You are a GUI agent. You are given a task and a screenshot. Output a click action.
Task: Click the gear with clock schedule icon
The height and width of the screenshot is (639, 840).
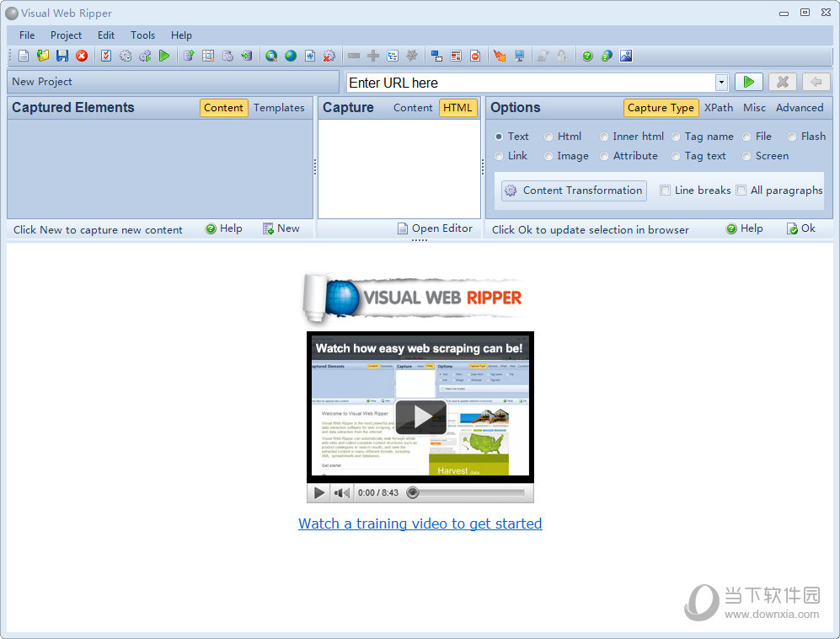(126, 56)
